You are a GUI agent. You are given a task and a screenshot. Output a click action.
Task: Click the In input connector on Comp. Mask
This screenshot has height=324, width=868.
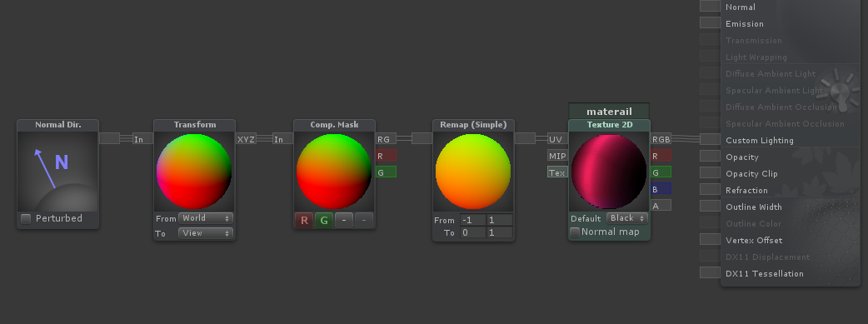point(283,139)
